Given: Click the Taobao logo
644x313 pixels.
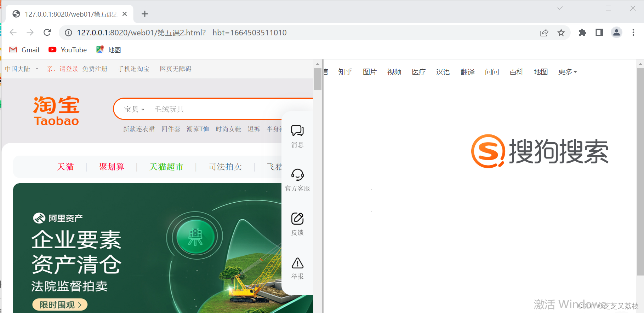Looking at the screenshot, I should [56, 111].
